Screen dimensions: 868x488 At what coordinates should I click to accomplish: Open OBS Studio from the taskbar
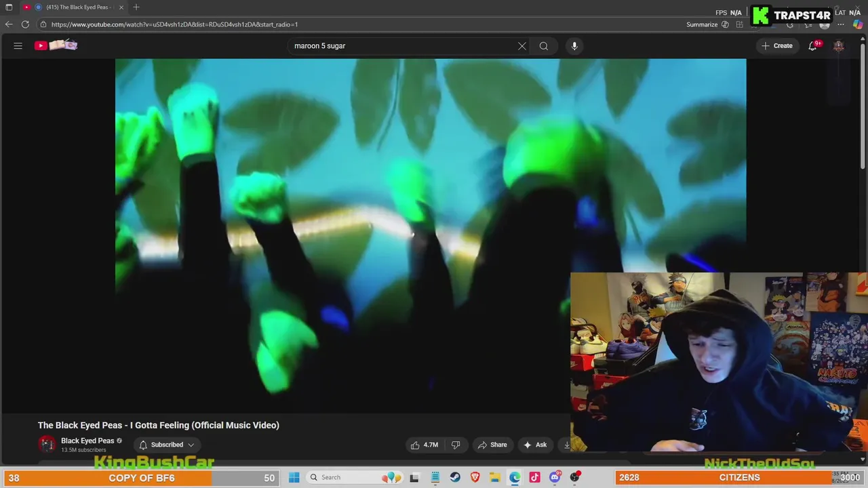tap(574, 477)
